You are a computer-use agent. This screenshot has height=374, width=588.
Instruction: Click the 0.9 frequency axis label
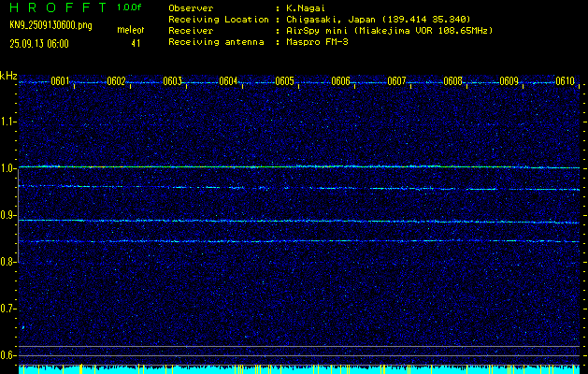(7, 215)
